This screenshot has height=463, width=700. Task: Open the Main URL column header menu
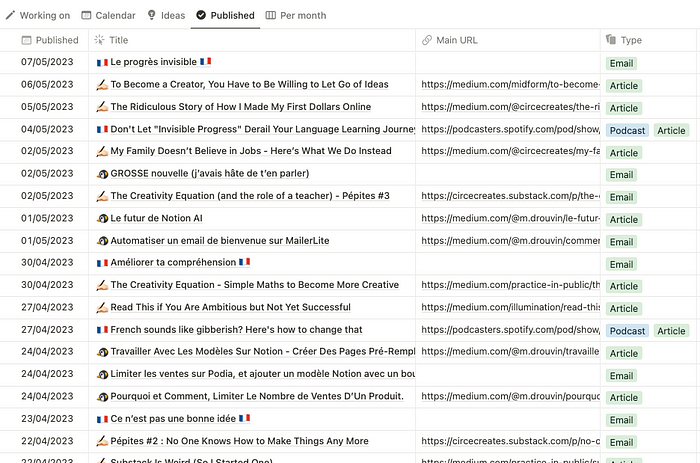456,40
